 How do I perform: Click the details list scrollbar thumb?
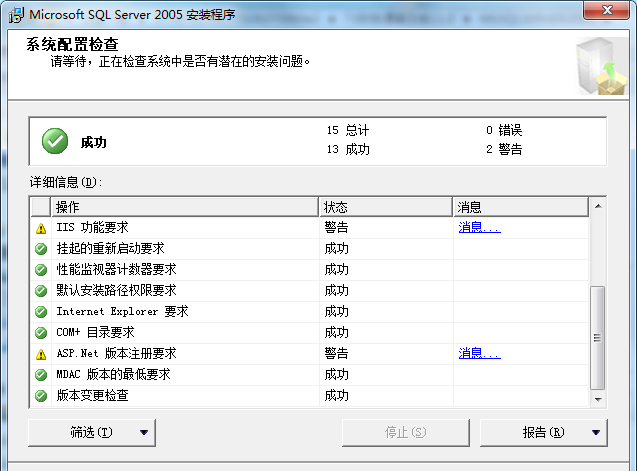[598, 338]
